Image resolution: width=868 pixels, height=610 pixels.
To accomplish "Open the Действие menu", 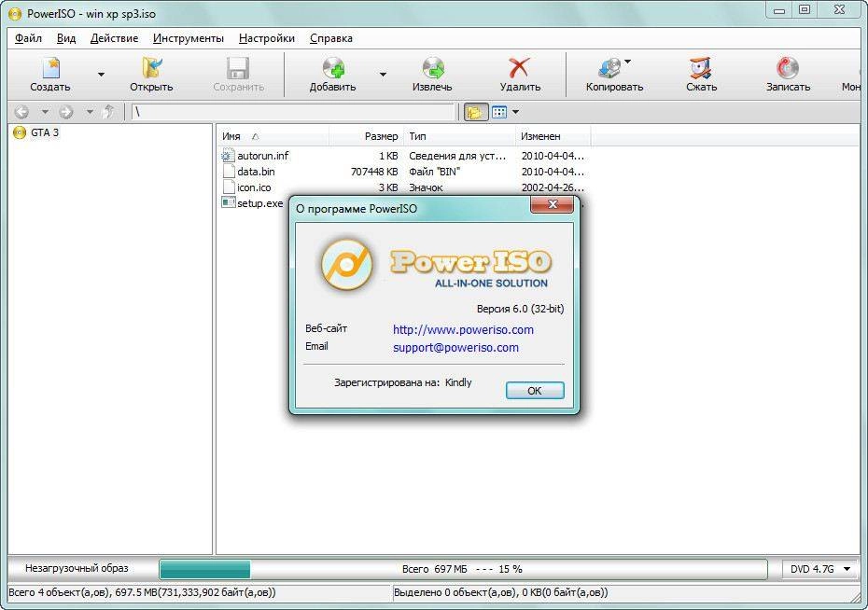I will tap(114, 38).
